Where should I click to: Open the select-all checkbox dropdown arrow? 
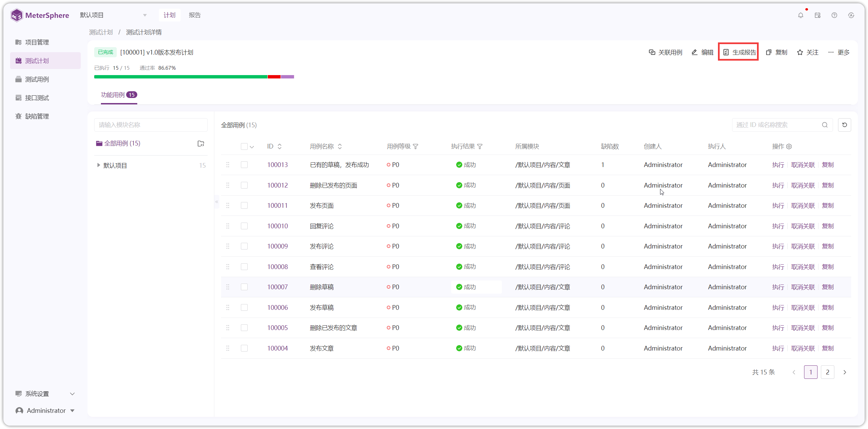pyautogui.click(x=252, y=147)
